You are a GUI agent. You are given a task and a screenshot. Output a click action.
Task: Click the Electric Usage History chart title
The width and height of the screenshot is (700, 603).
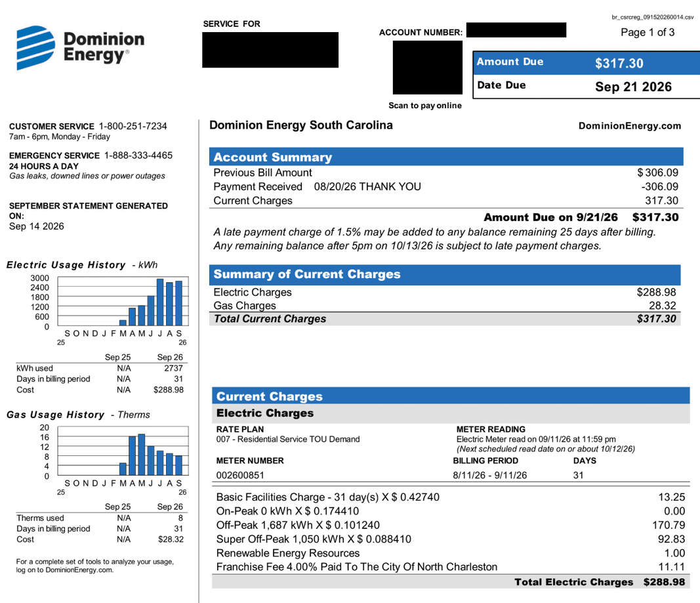82,264
